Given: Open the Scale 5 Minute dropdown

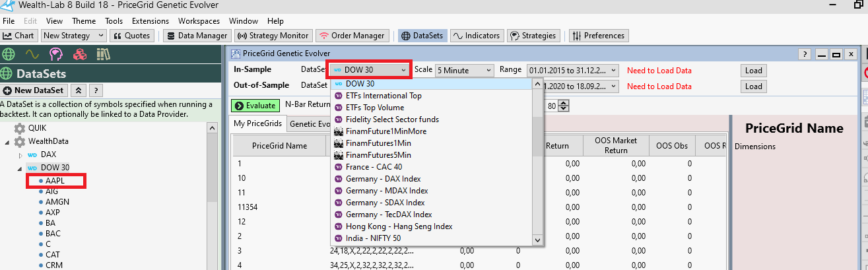Looking at the screenshot, I should click(x=464, y=70).
